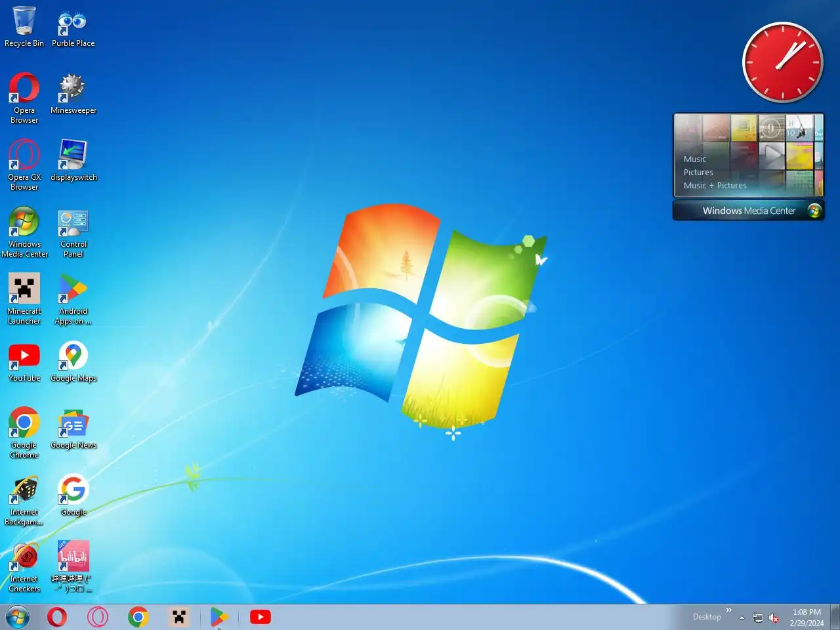Image resolution: width=840 pixels, height=630 pixels.
Task: Click the displayswitch desktop shortcut
Action: click(x=73, y=161)
